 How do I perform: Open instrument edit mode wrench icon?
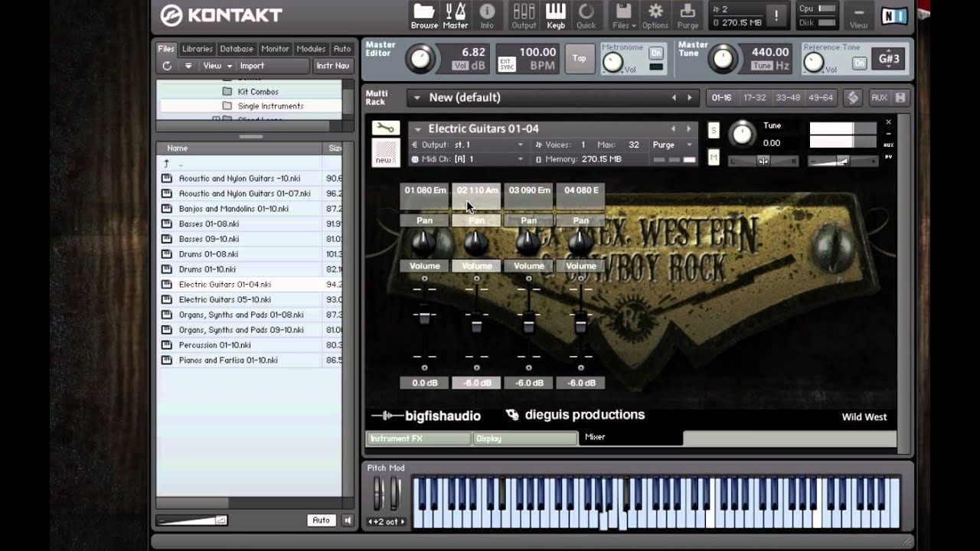coord(385,128)
